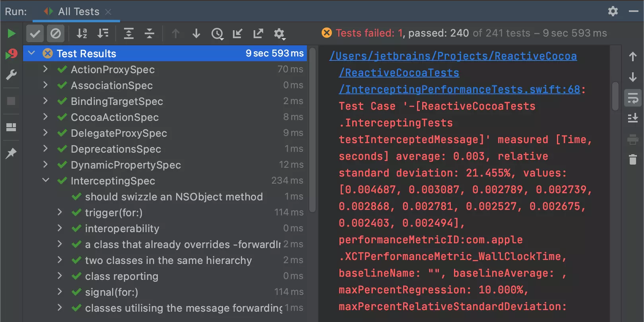Collapse the InterceptingSpec tree node
The image size is (644, 322).
tap(46, 180)
